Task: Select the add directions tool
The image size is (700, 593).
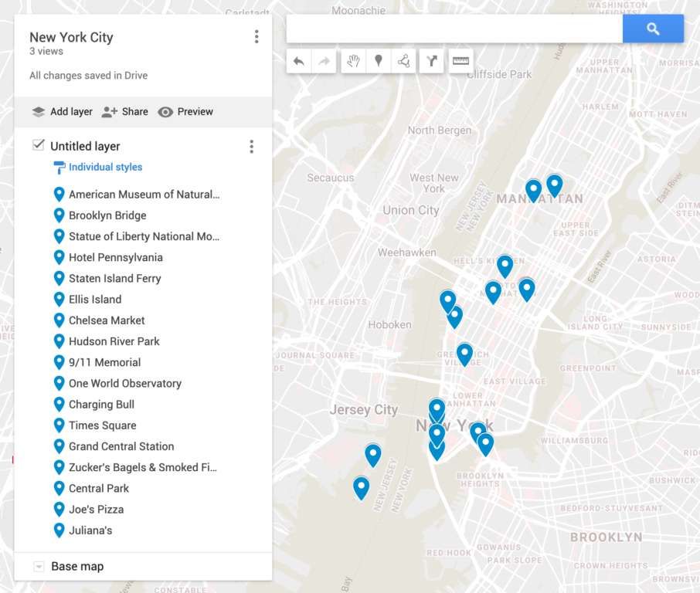Action: tap(431, 61)
